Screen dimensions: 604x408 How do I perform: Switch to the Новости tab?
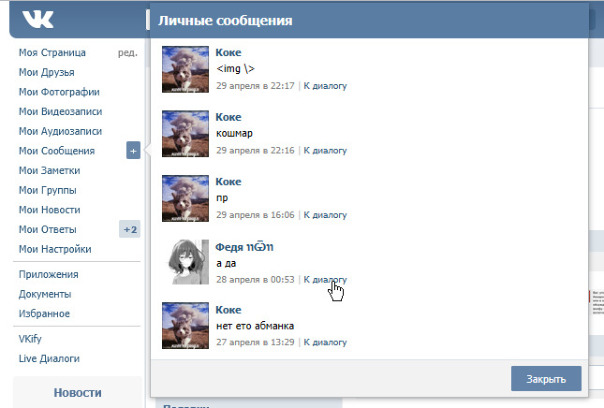[x=77, y=393]
